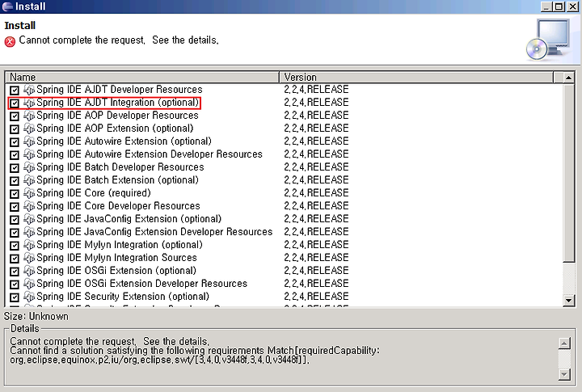Maximize the Install dialog window

click(559, 6)
